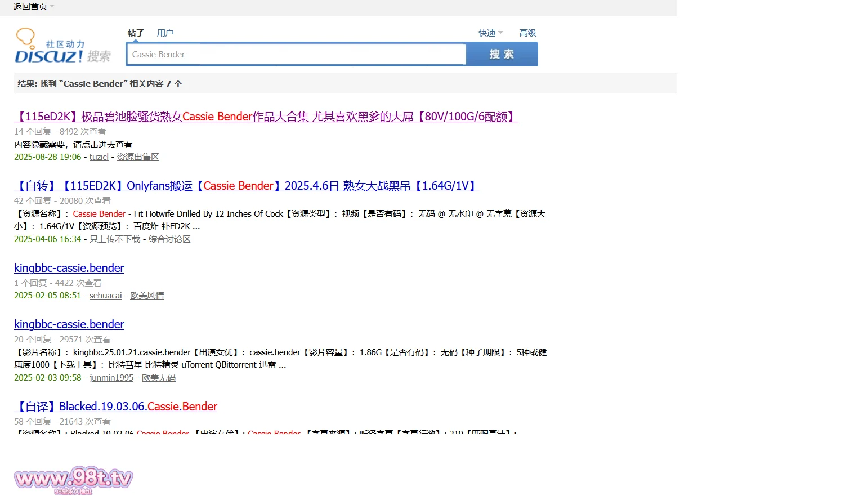Click the text 42 个回复 - 20080 次查看

coord(62,201)
